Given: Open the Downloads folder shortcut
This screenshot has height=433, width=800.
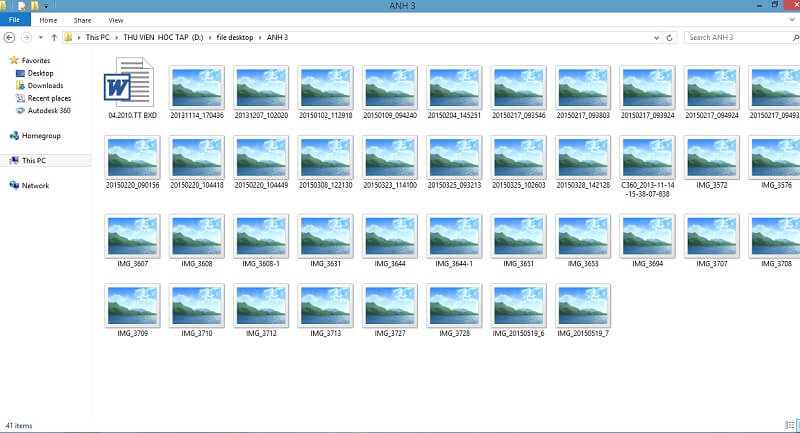Looking at the screenshot, I should (45, 86).
